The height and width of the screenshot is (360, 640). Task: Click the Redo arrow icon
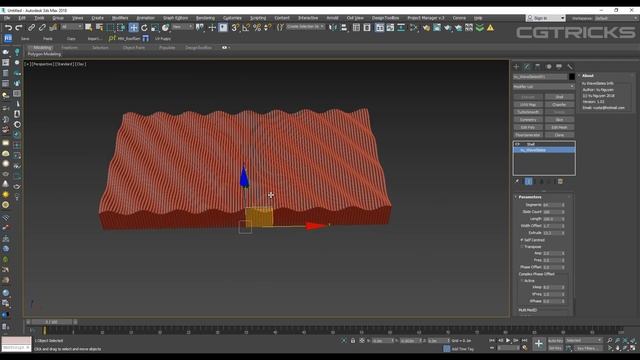pyautogui.click(x=19, y=28)
